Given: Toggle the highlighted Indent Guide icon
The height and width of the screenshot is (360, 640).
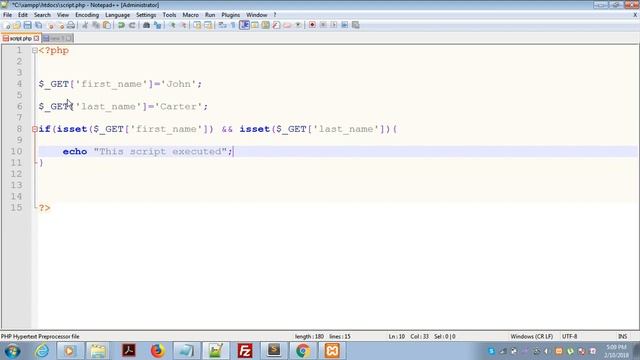Looking at the screenshot, I should tap(244, 25).
